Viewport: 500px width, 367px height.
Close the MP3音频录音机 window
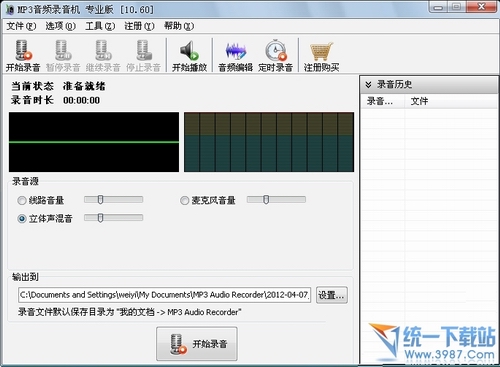(481, 7)
